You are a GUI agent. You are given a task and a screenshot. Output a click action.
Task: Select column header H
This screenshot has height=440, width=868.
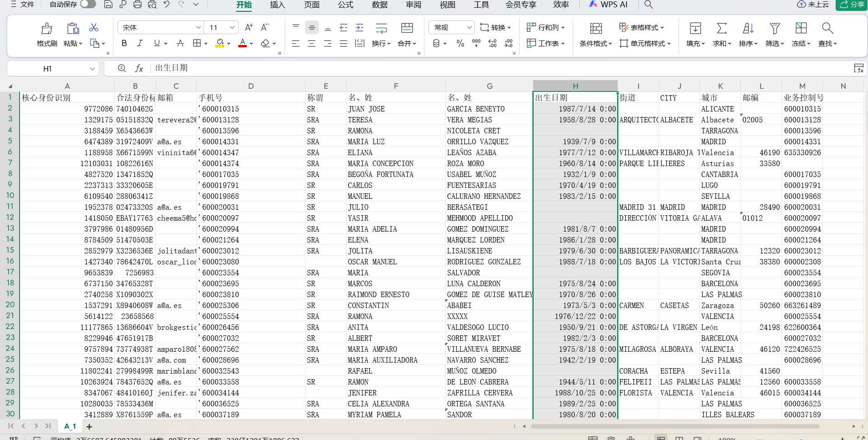(x=575, y=86)
